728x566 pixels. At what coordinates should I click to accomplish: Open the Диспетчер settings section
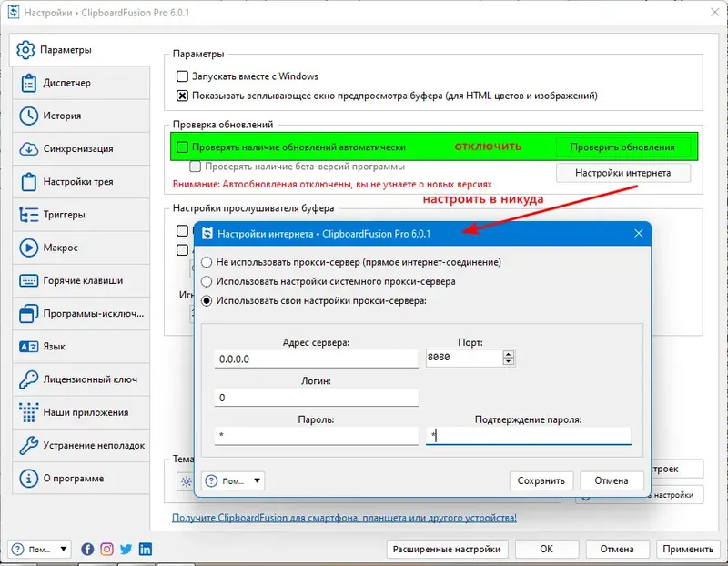[x=81, y=83]
